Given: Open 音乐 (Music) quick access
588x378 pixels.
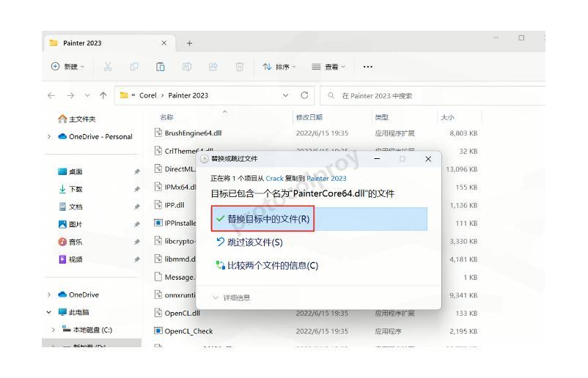Looking at the screenshot, I should pyautogui.click(x=70, y=242).
